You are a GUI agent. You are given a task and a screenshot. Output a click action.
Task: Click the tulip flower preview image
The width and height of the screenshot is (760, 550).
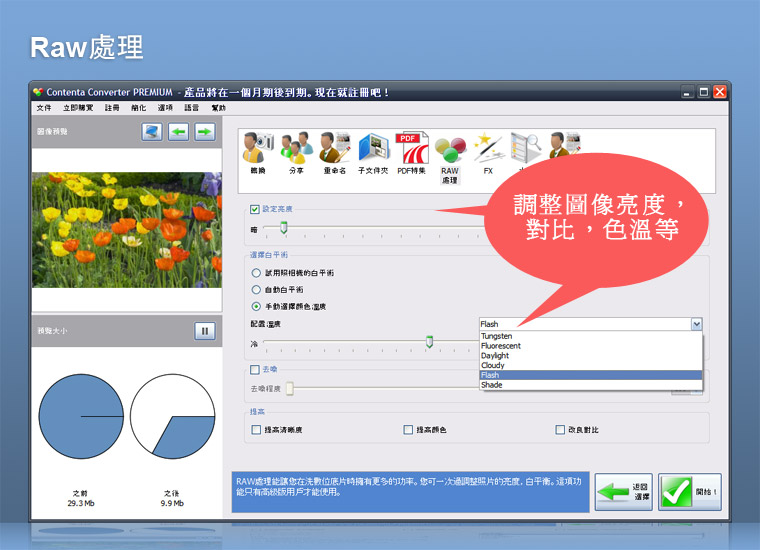[x=127, y=230]
